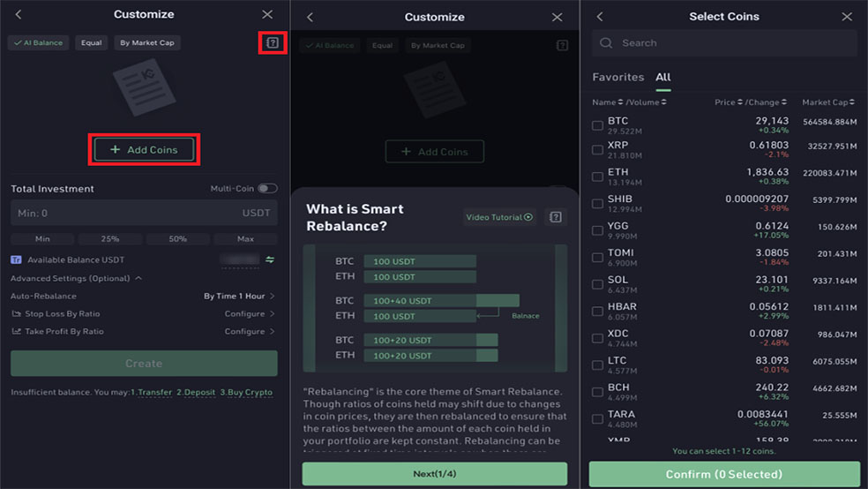Open help guide icon in left Customize panel
868x489 pixels.
pyautogui.click(x=273, y=42)
